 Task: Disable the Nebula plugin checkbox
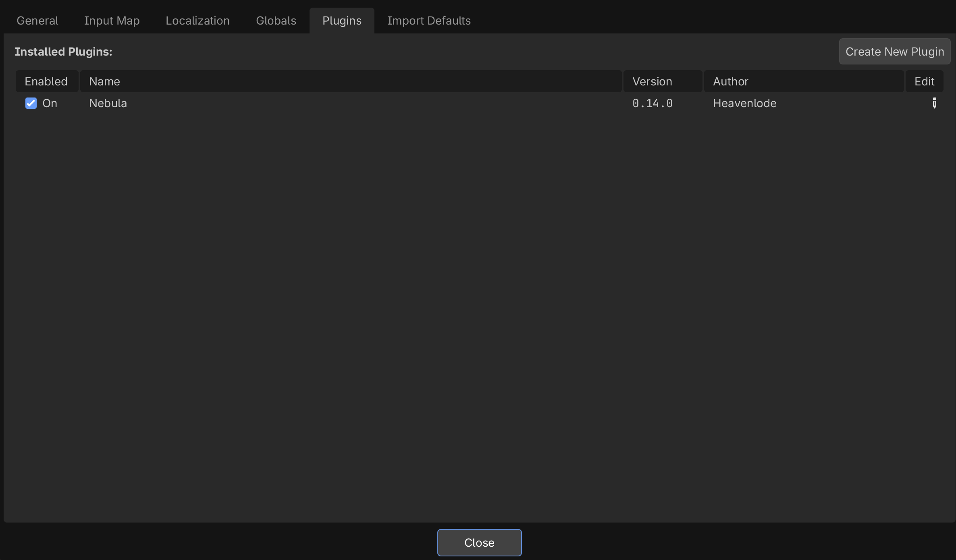[31, 103]
